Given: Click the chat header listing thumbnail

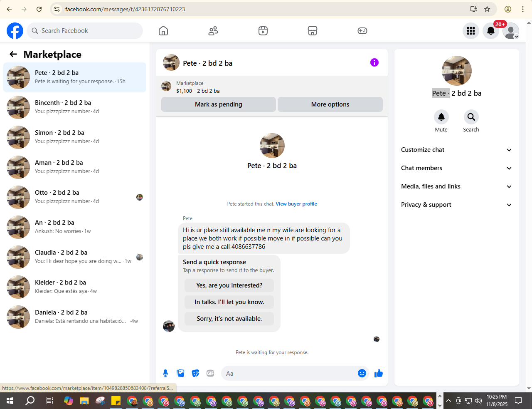Looking at the screenshot, I should (171, 62).
